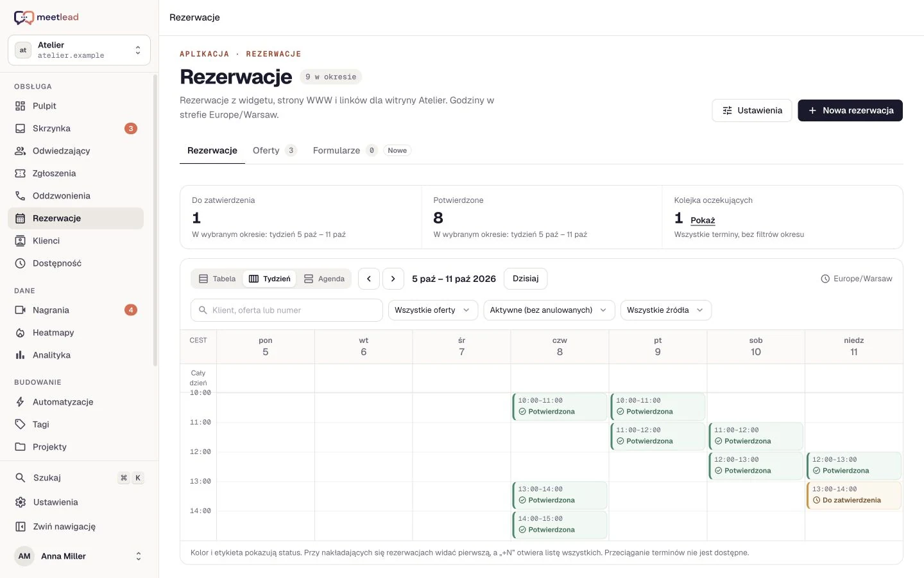Open Tagi tag icon
The image size is (924, 578).
[x=20, y=425]
